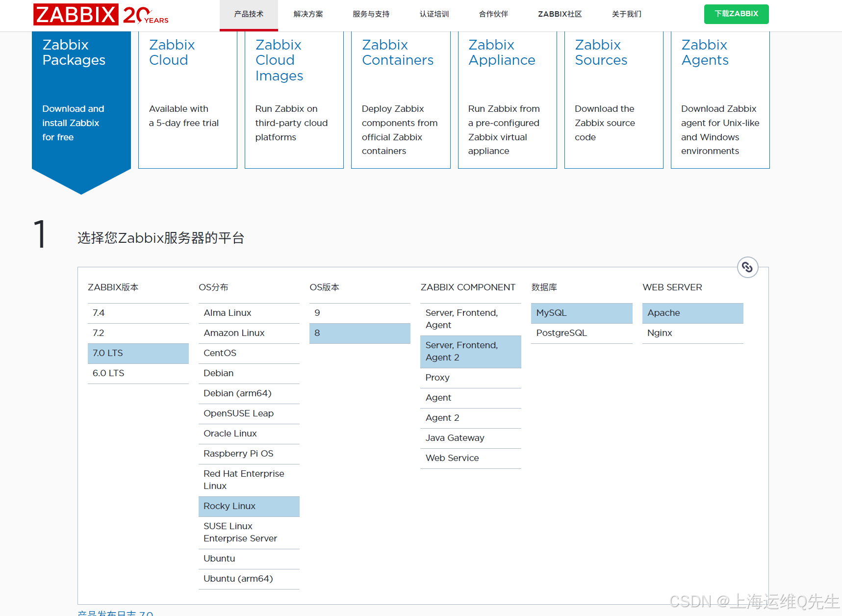Viewport: 842px width, 616px height.
Task: Select Web Service component
Action: coord(471,458)
